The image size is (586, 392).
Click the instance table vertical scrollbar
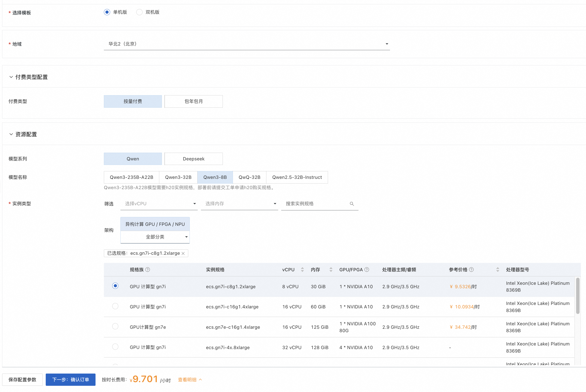coord(577,296)
